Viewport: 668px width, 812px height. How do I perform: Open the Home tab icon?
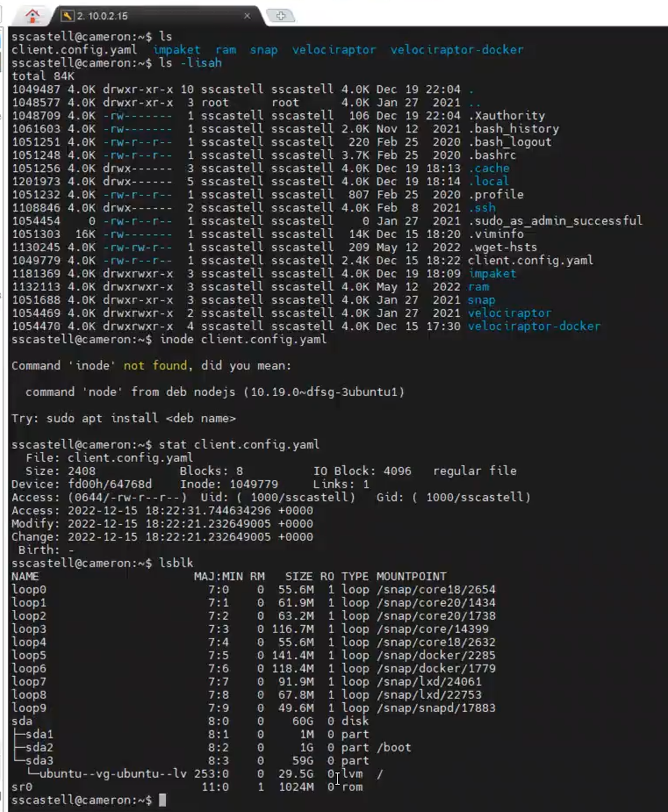32,16
